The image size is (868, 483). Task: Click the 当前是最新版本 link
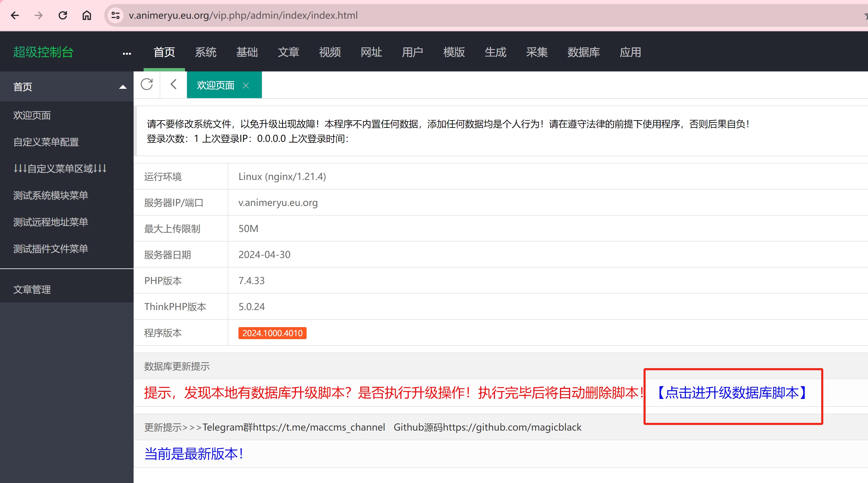pyautogui.click(x=194, y=454)
